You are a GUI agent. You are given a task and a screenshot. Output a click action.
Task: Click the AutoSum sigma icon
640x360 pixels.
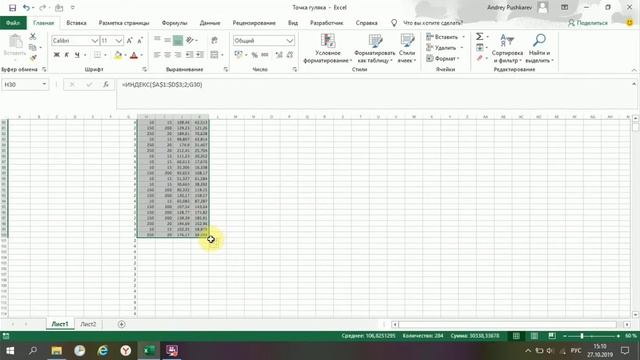pyautogui.click(x=480, y=37)
